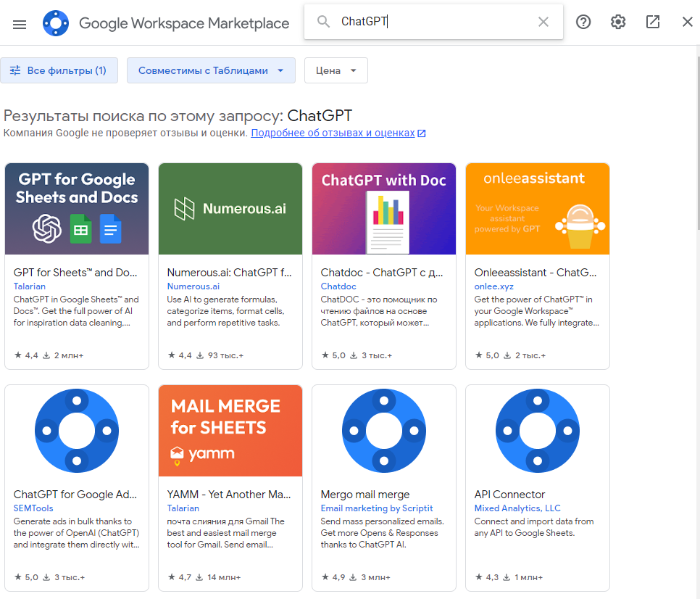Select the ChatGPT with Doc banner image

pyautogui.click(x=384, y=209)
